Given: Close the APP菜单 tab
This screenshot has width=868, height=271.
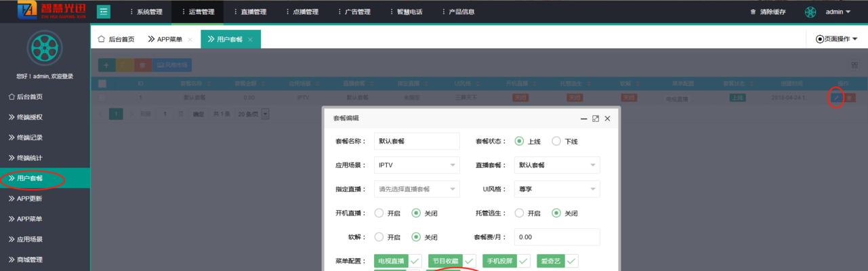Looking at the screenshot, I should coord(190,39).
